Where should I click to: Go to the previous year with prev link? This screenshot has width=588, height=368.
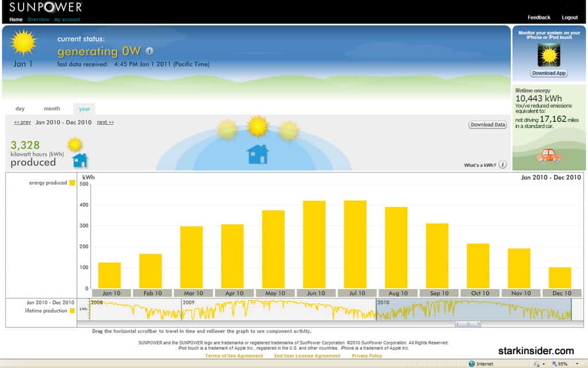coord(22,122)
